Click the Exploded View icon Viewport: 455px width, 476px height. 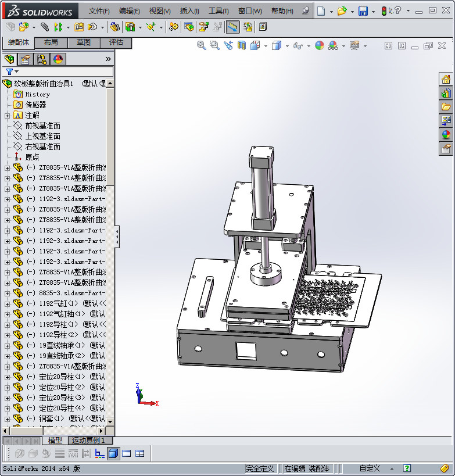[203, 27]
